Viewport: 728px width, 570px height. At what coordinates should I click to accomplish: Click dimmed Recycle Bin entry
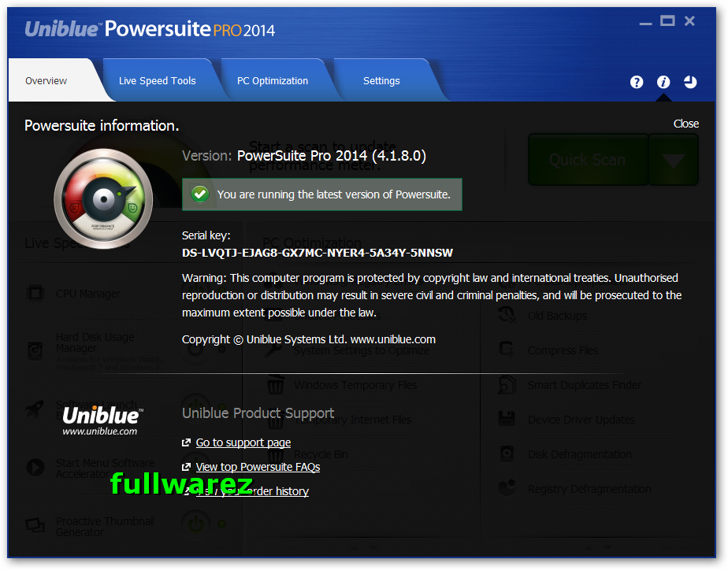[321, 454]
